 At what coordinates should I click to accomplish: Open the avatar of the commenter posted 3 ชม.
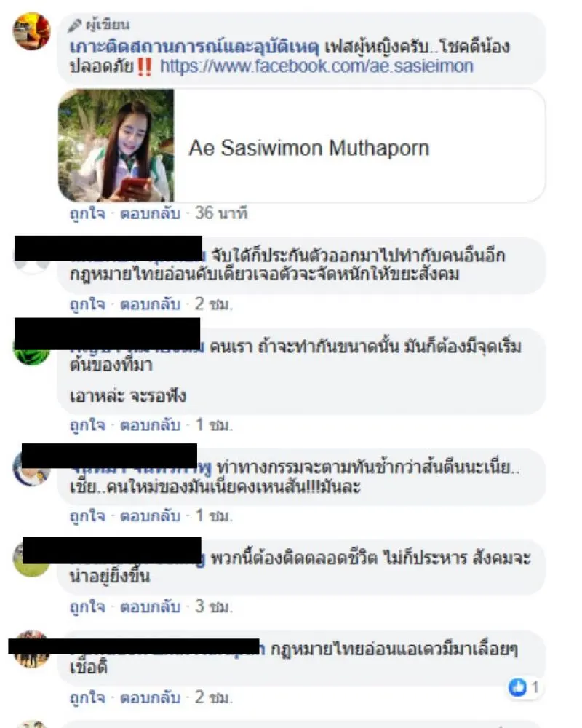click(31, 559)
